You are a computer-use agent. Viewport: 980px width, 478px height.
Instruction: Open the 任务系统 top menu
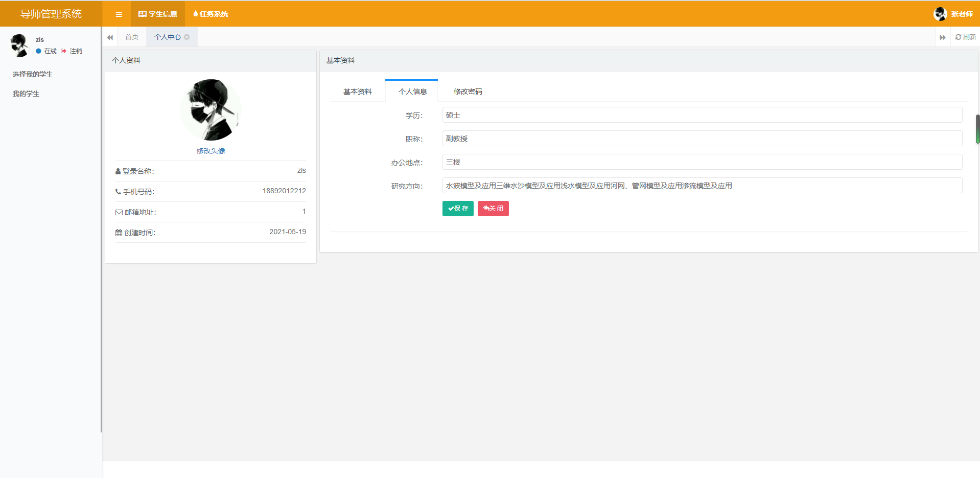[211, 14]
